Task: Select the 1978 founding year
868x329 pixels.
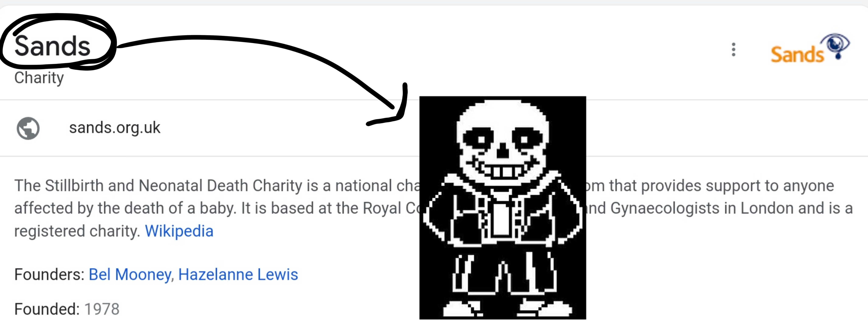Action: click(102, 309)
